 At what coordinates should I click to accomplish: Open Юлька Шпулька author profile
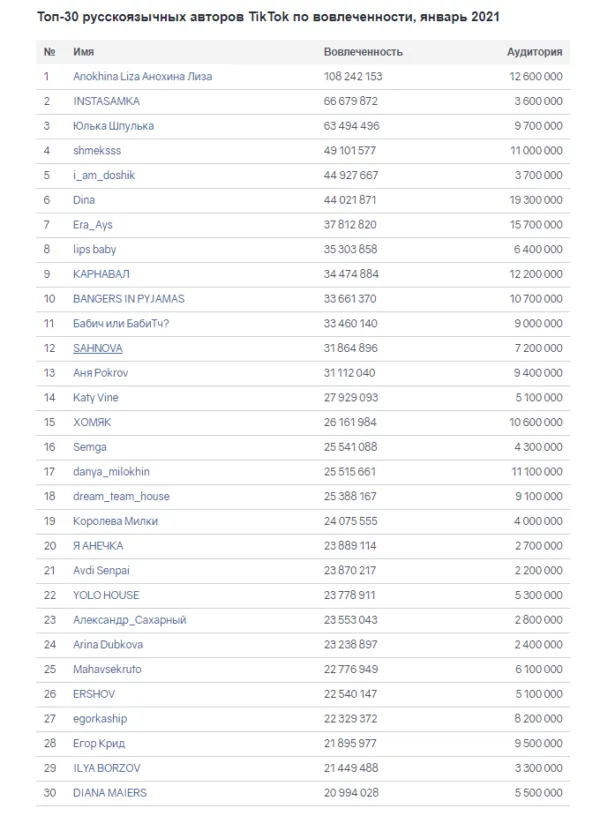pyautogui.click(x=113, y=126)
